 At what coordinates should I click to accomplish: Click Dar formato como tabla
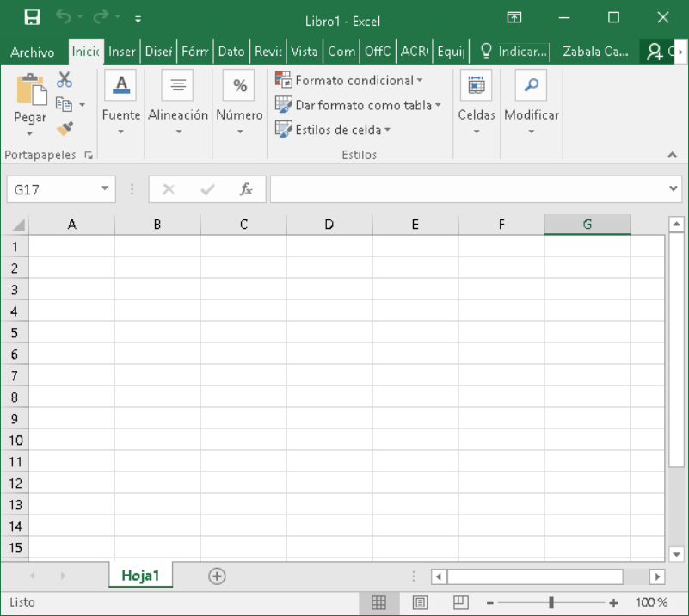(x=358, y=105)
